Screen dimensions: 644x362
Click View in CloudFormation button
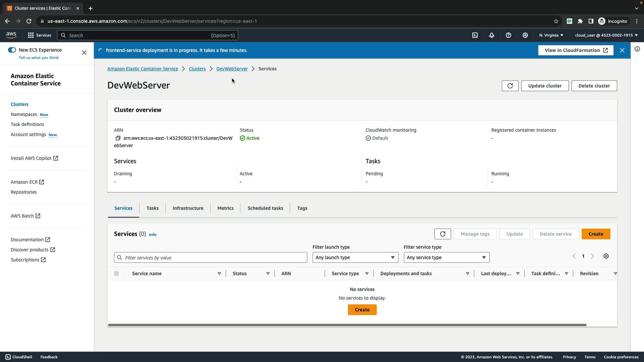pyautogui.click(x=576, y=50)
